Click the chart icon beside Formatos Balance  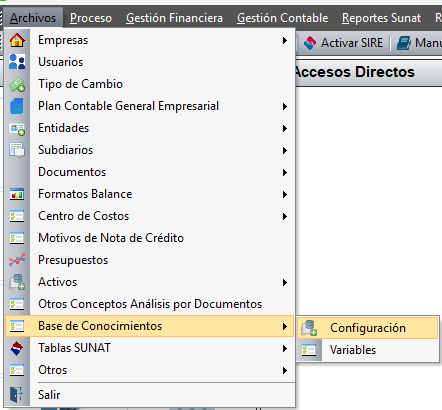[17, 194]
